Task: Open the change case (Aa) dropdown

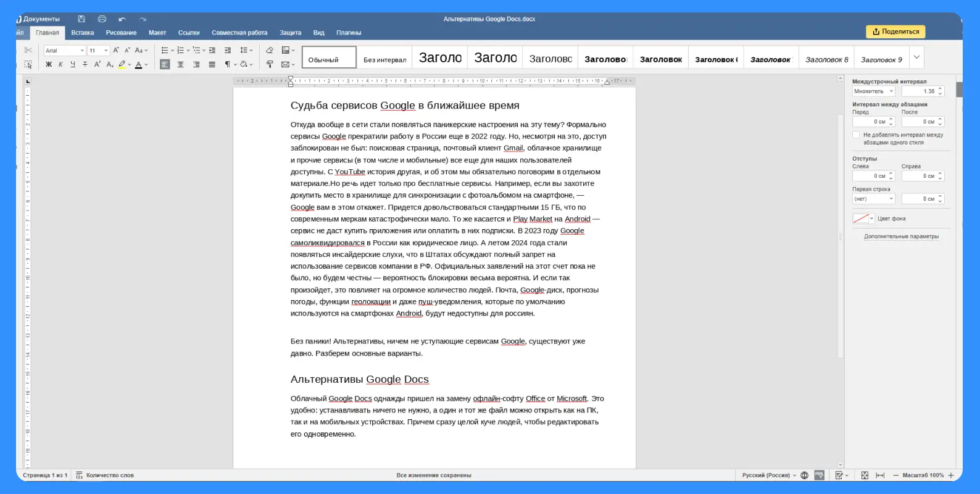Action: [141, 50]
